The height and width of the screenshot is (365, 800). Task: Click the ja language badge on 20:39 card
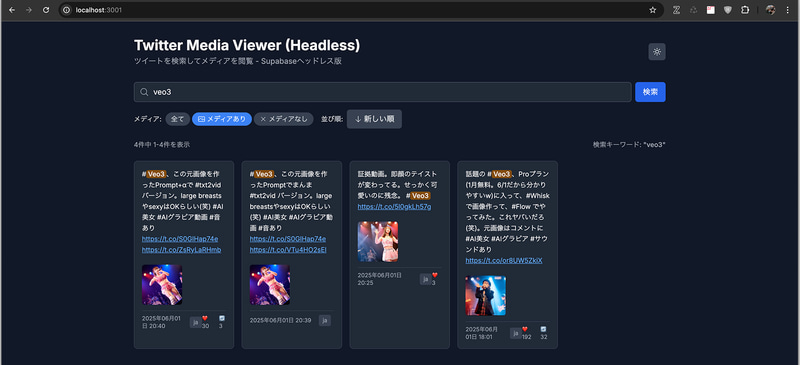tap(325, 321)
